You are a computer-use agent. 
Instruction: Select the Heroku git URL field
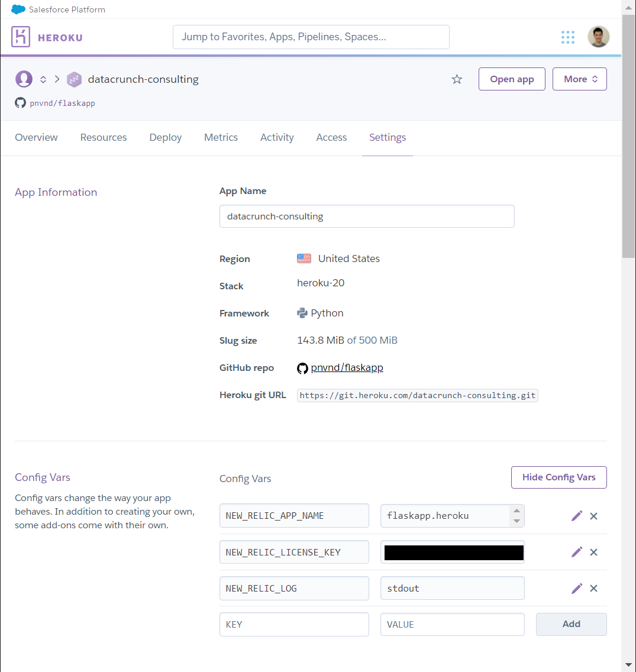418,395
